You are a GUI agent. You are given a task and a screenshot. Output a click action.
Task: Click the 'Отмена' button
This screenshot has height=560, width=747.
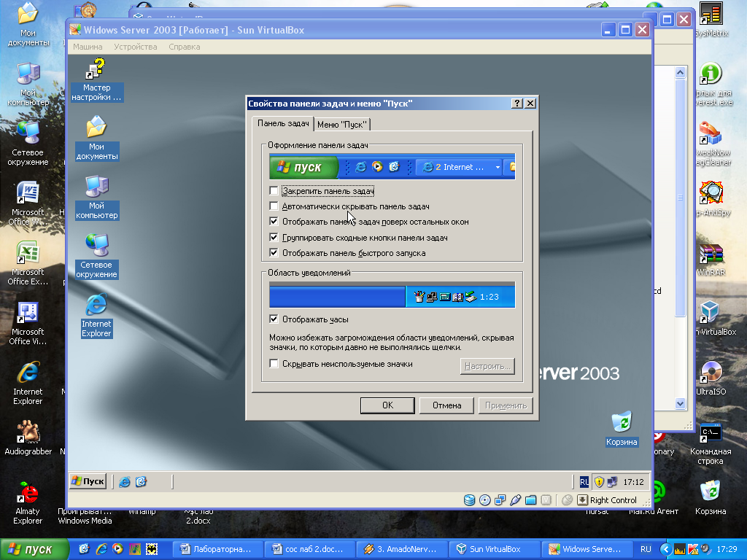point(446,405)
